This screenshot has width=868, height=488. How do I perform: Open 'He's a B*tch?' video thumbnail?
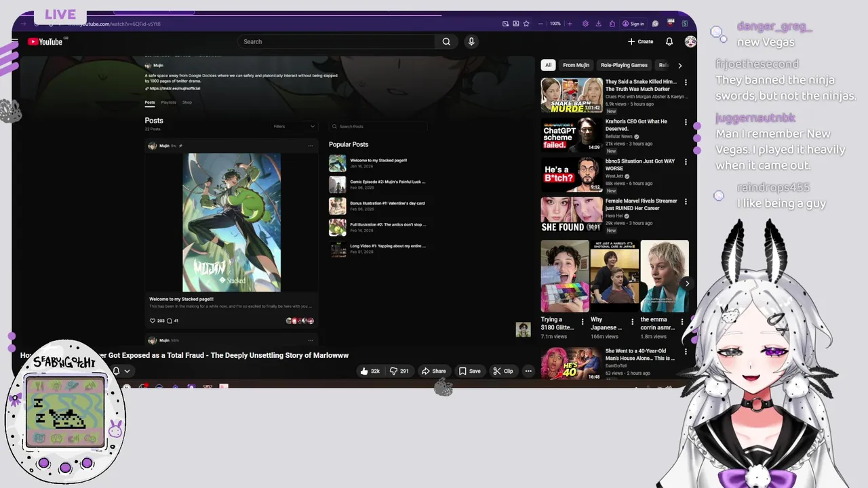pyautogui.click(x=572, y=175)
